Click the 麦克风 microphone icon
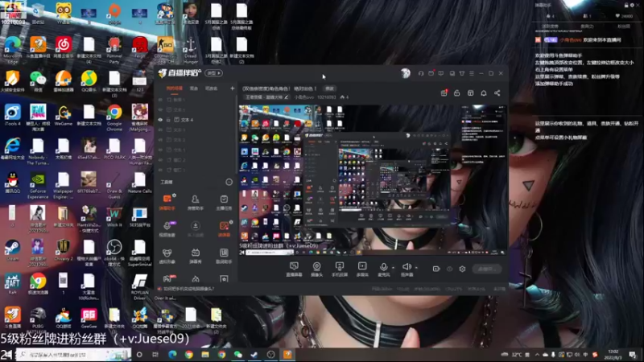Screen dimensions: 644x362 pos(383,267)
